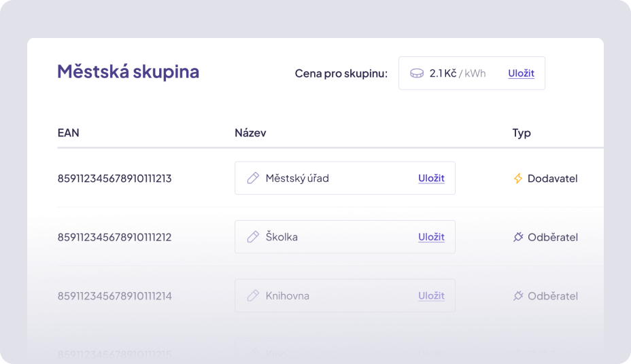Image resolution: width=631 pixels, height=364 pixels.
Task: Click plug icon in Školka row
Action: pos(518,237)
